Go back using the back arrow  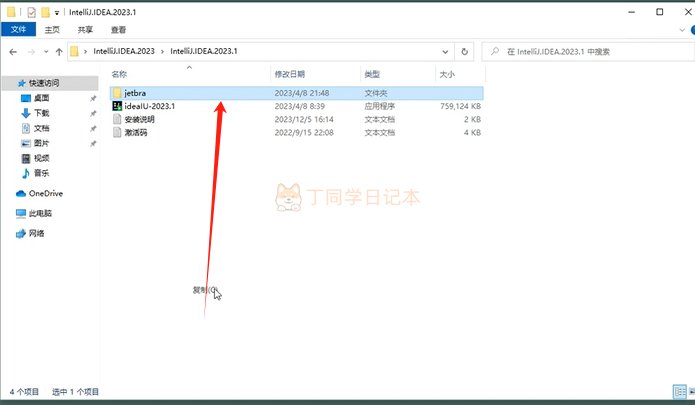[x=11, y=51]
